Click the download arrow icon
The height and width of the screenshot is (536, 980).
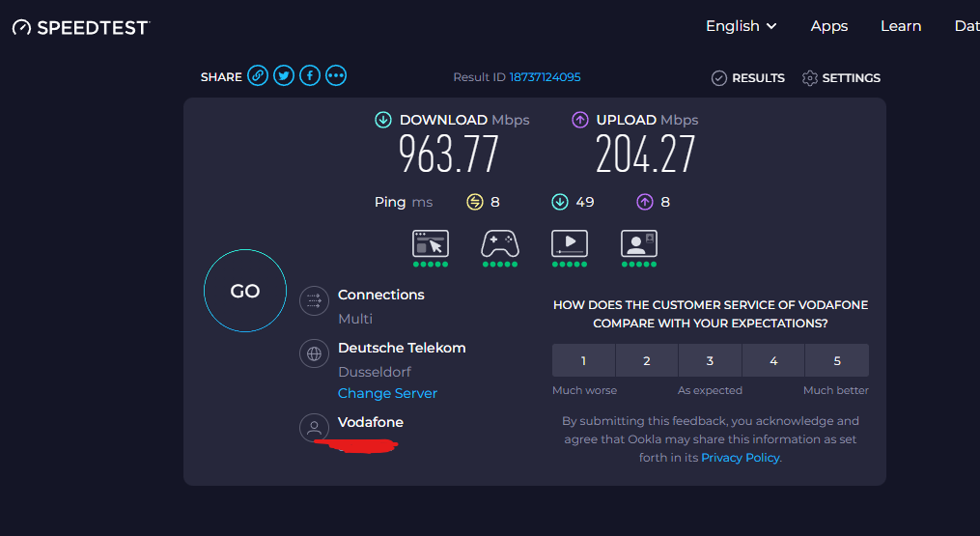[383, 120]
